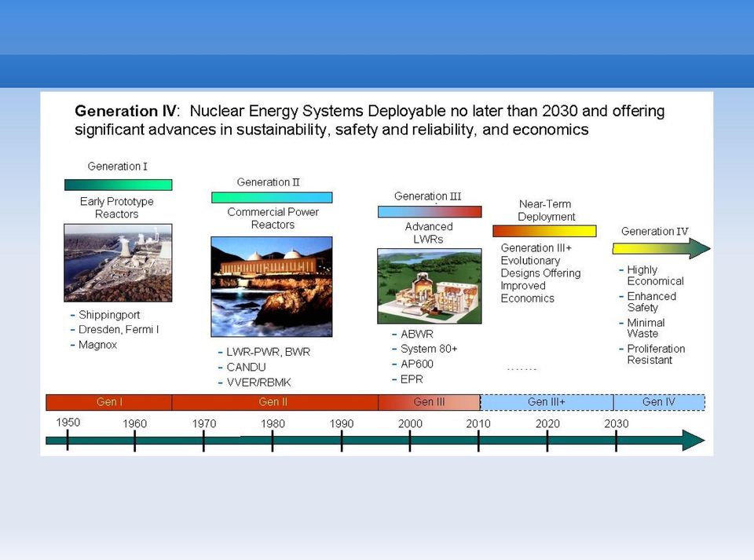
Task: Click the 1970 tick on the timeline
Action: (x=203, y=441)
